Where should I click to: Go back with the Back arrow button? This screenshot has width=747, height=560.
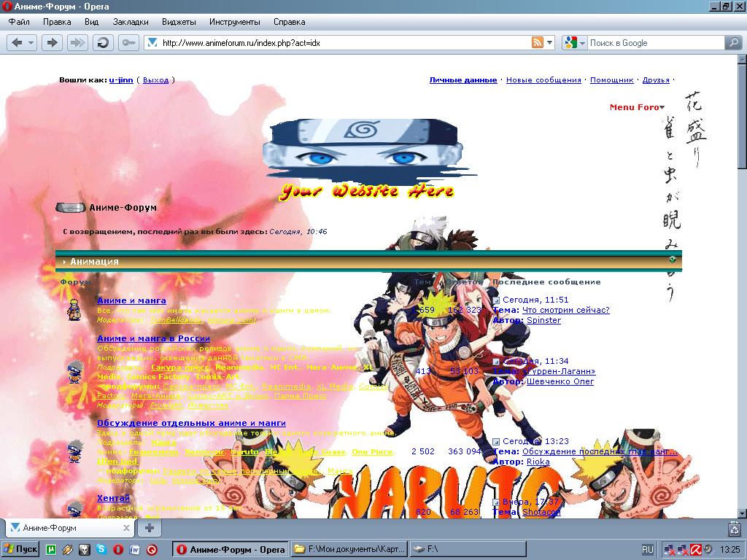click(16, 43)
